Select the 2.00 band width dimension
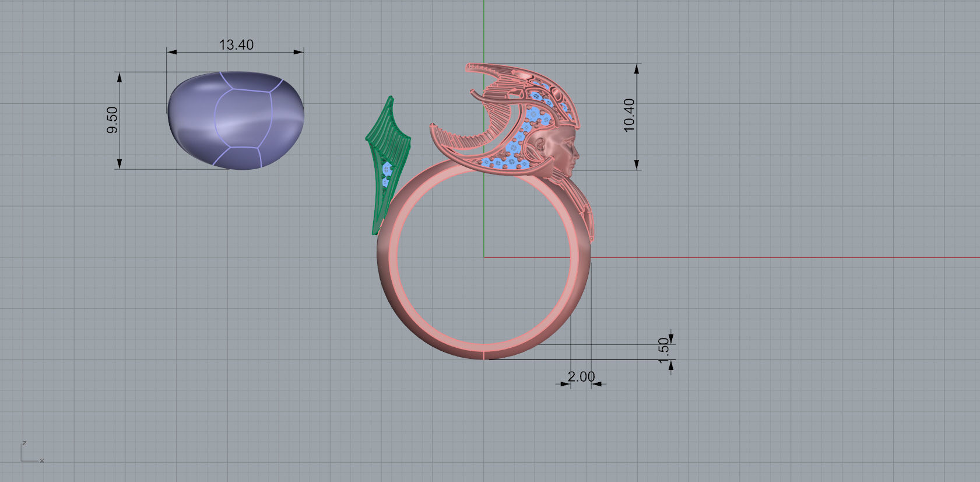Viewport: 980px width, 482px height. (581, 377)
